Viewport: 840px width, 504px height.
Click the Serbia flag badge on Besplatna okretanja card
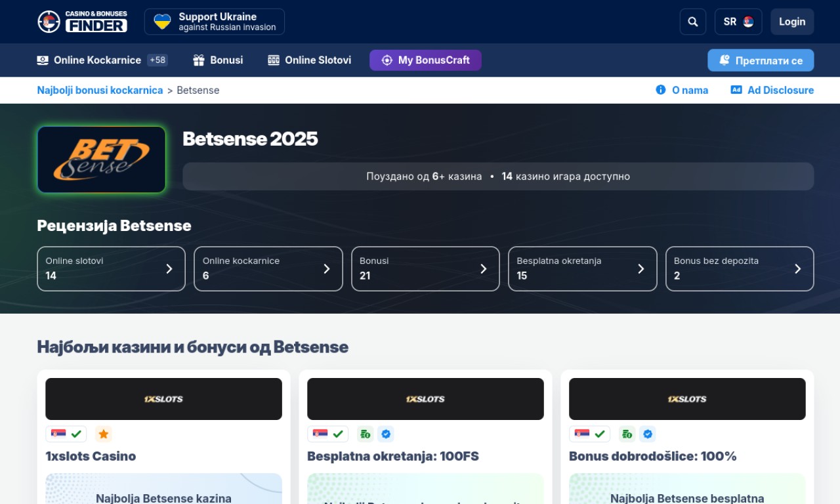click(x=328, y=434)
